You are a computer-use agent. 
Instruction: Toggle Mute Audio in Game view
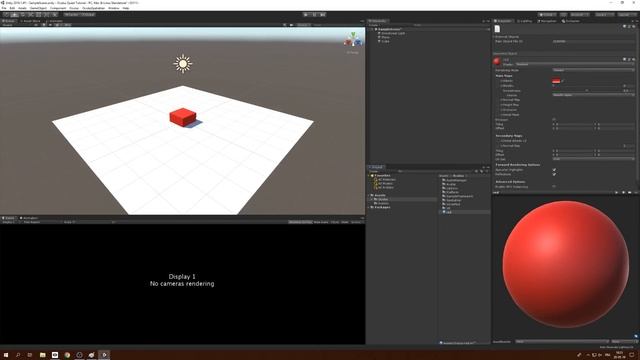321,222
